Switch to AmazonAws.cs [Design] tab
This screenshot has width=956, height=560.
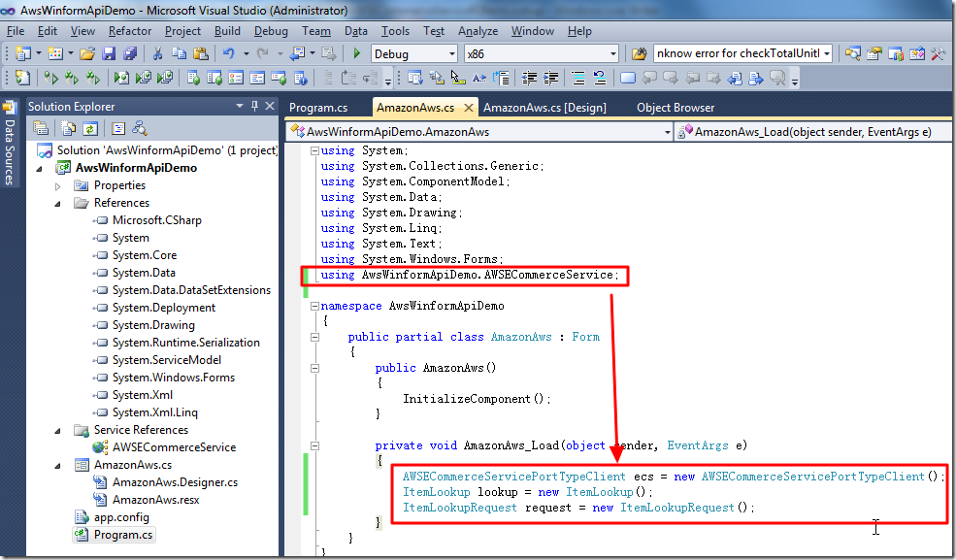pos(544,108)
